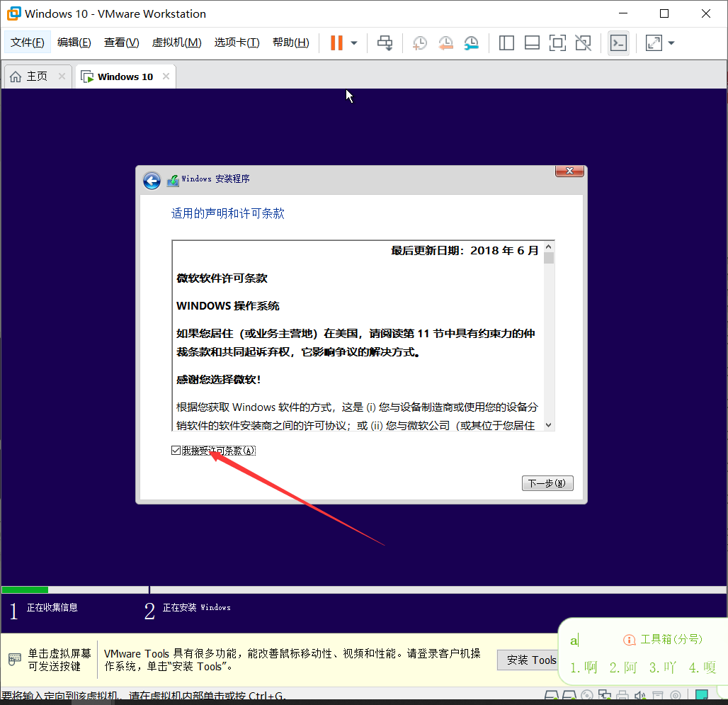Choose IME candidate 3. 吖
Viewport: 728px width, 705px height.
[663, 667]
